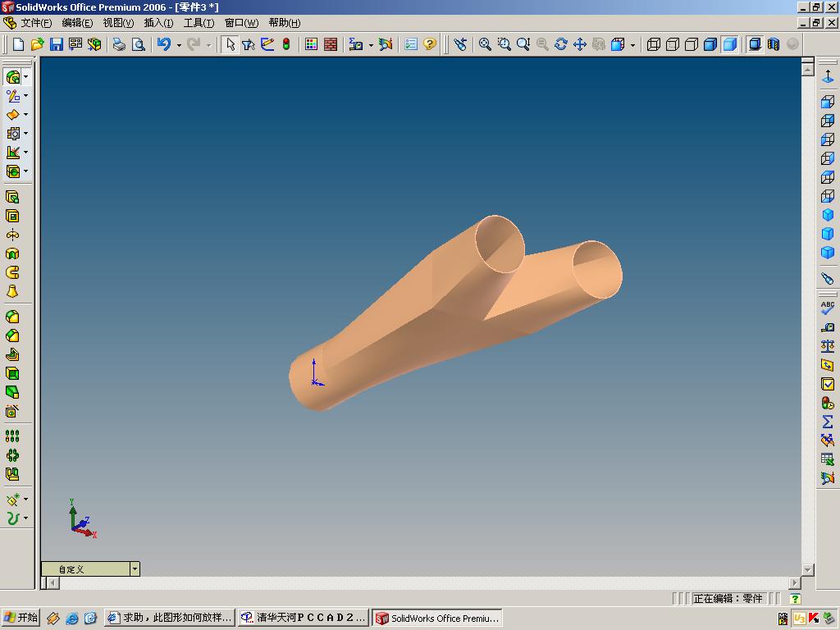Expand reference geometry flyout at left bottom
Screen dimensions: 840x630
coord(25,500)
